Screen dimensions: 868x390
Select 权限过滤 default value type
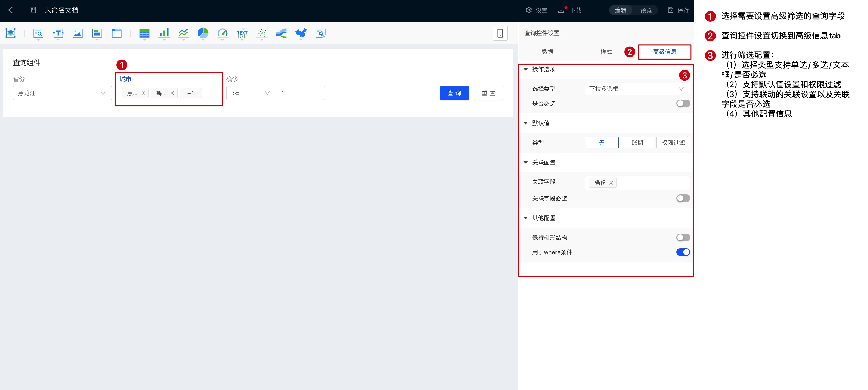coord(673,143)
